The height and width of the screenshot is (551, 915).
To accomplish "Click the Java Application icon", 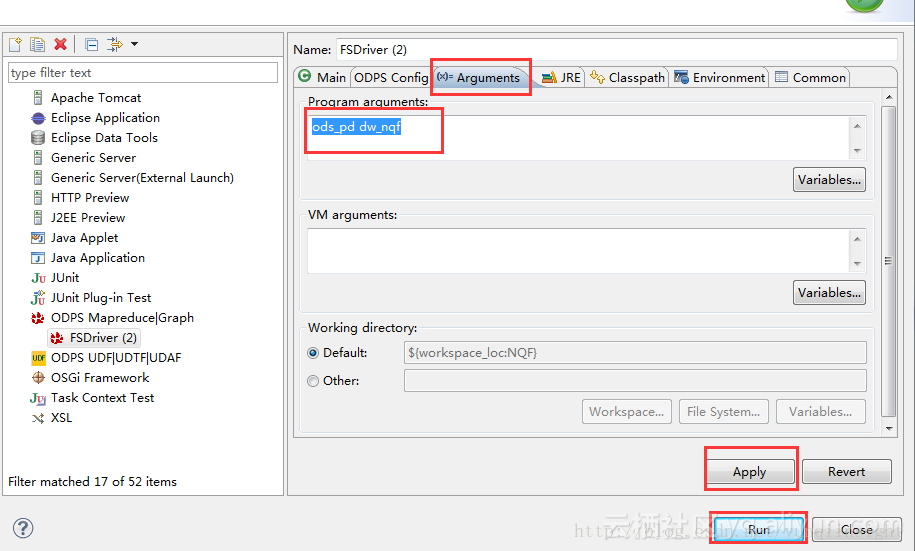I will coord(38,258).
